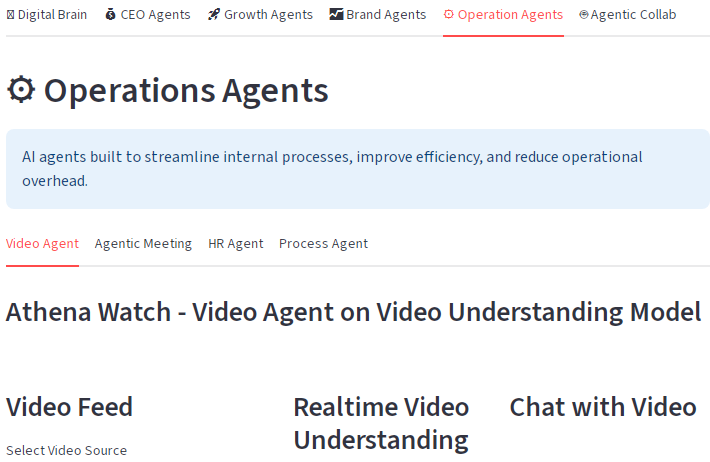Screen dimensions: 710x462
Task: Click the large gear icon in the page title
Action: (21, 90)
